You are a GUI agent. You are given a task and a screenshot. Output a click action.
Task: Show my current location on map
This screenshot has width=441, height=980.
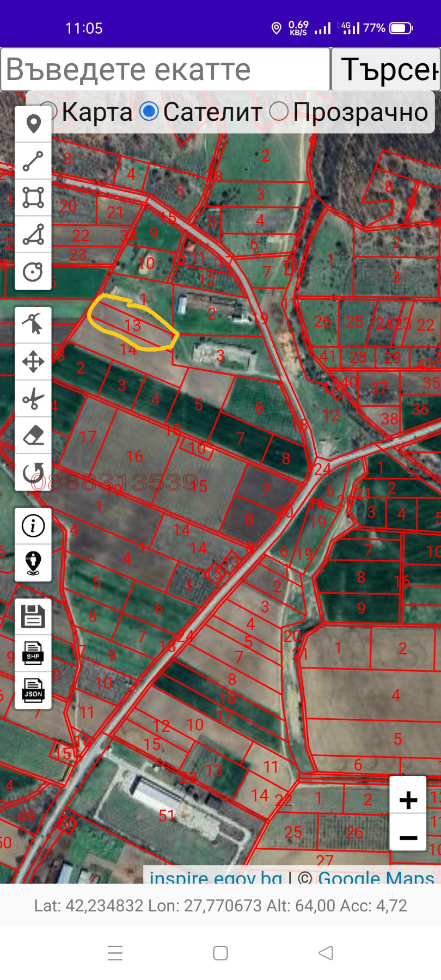tap(33, 562)
